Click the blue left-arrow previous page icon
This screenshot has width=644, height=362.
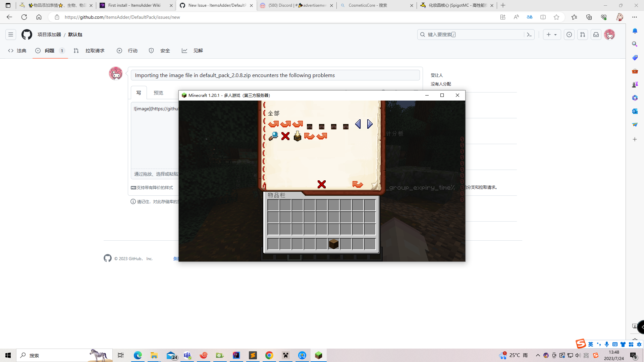[x=358, y=124]
